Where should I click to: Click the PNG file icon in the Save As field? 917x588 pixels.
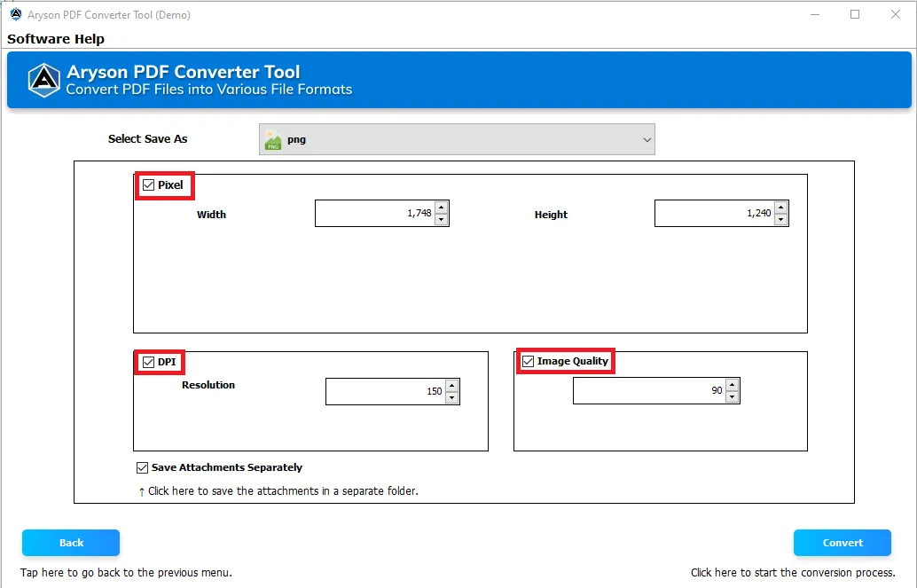(273, 140)
